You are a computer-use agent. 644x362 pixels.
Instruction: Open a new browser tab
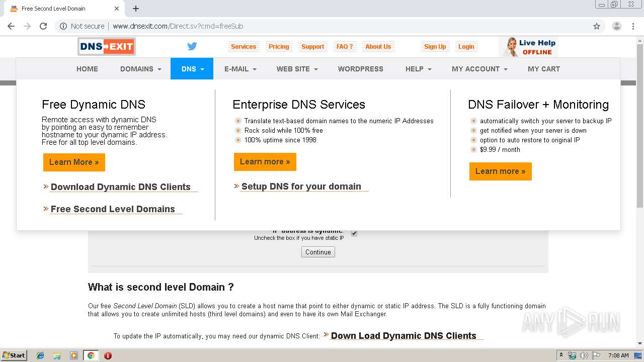coord(136,9)
